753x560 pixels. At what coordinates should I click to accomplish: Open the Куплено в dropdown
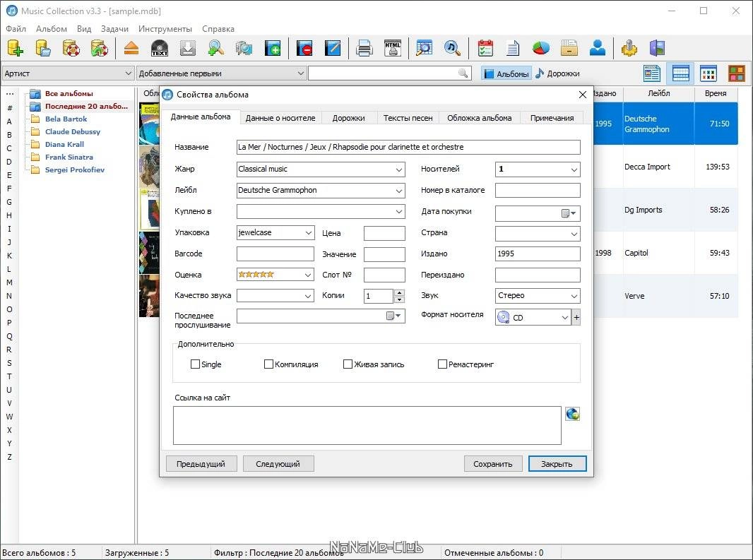click(398, 212)
